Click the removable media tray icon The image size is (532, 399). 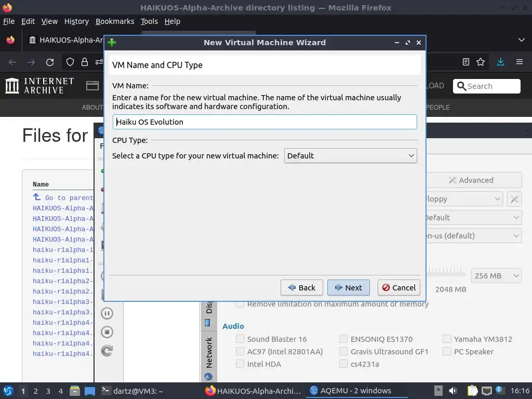[x=438, y=391]
